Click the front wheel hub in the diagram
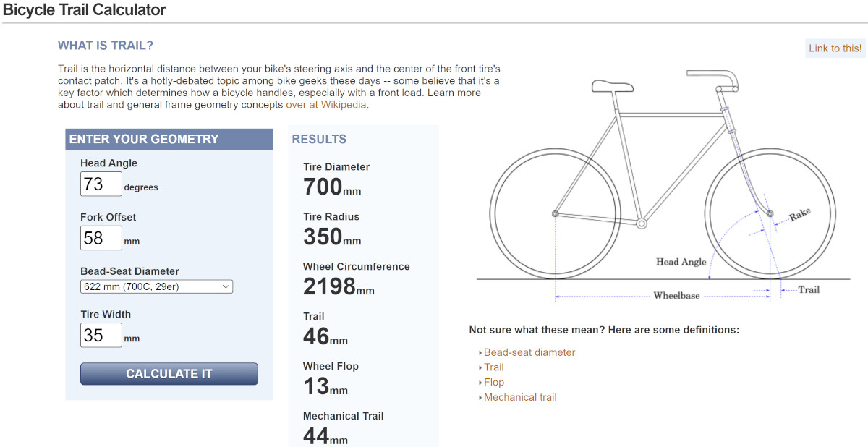This screenshot has height=447, width=868. 770,214
